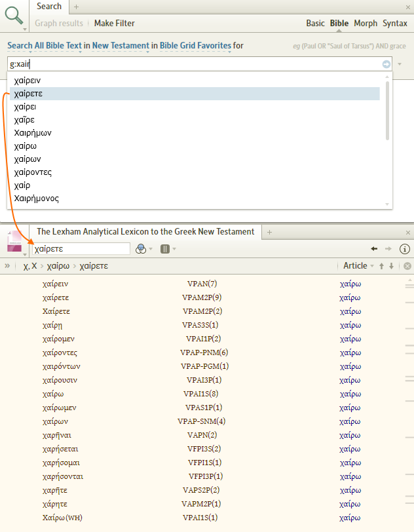Click Graph results

59,23
